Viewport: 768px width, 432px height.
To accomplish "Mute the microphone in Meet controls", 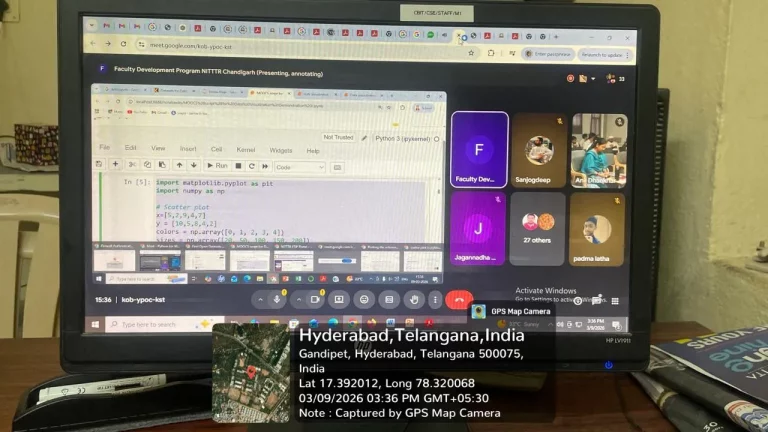I will tap(277, 299).
